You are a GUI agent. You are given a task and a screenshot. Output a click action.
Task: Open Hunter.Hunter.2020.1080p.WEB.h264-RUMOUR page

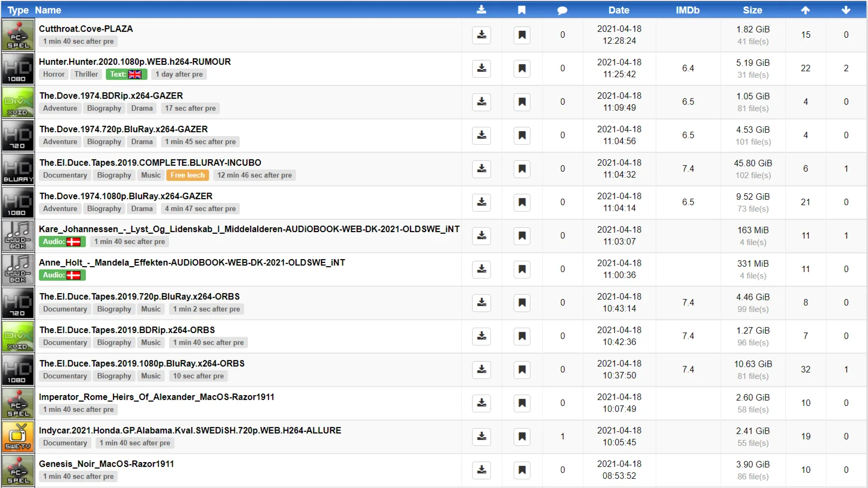click(135, 62)
